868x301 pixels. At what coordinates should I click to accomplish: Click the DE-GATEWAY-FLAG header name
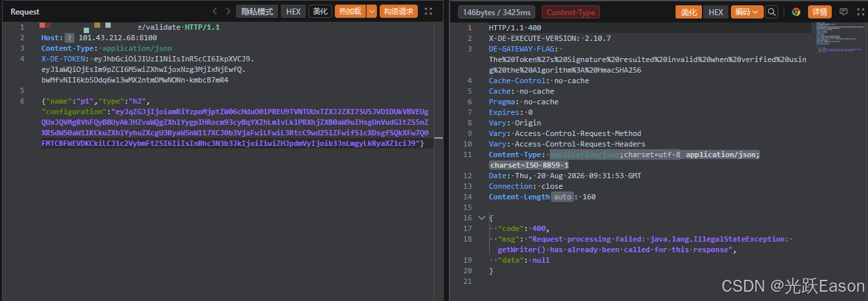tap(522, 49)
